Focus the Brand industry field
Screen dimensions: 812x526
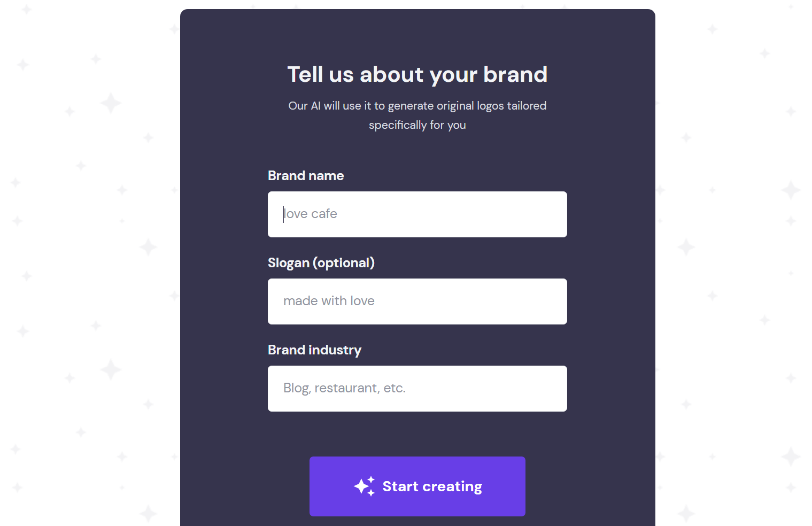[x=417, y=388]
